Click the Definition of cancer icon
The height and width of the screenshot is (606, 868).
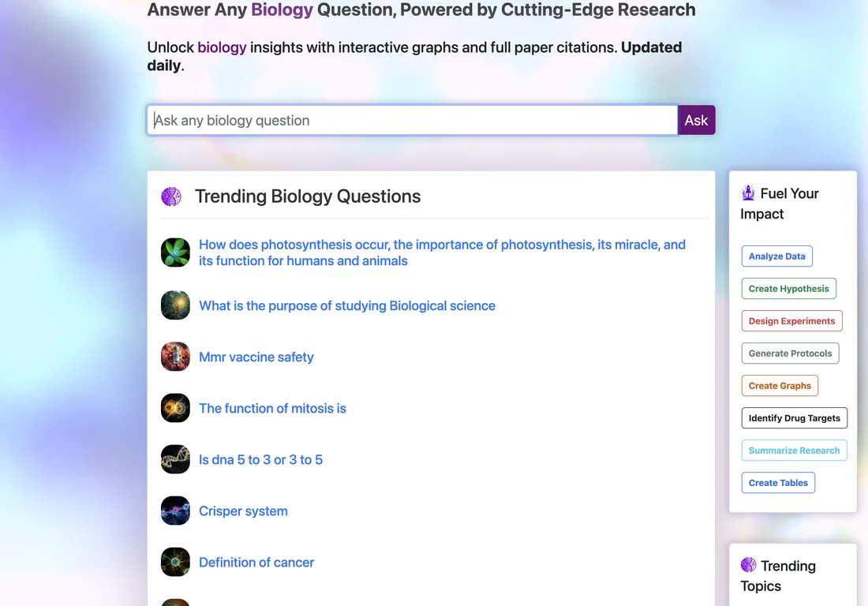(175, 563)
